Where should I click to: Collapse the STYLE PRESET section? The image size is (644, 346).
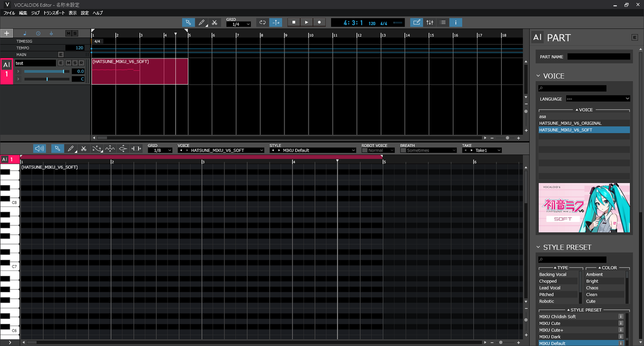click(538, 247)
